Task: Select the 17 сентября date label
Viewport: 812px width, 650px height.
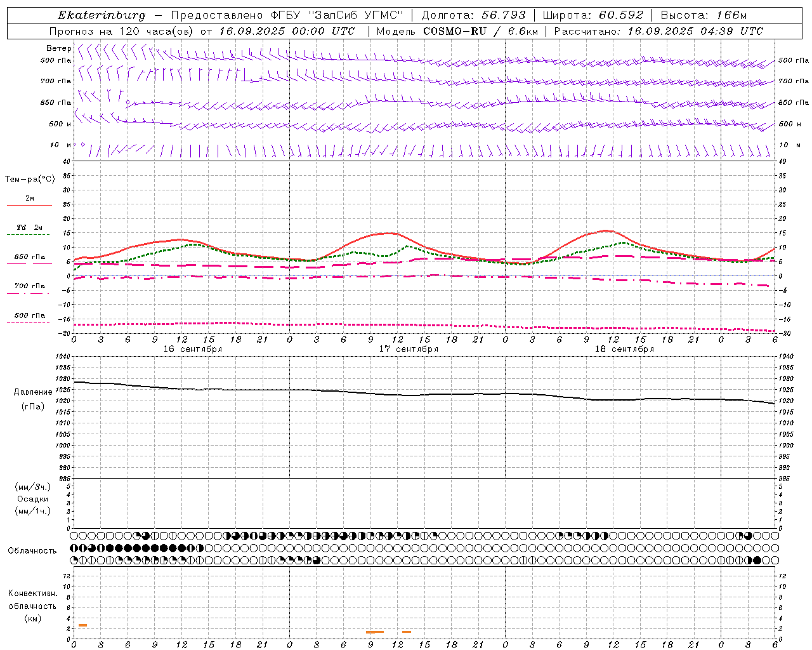Action: coord(409,348)
